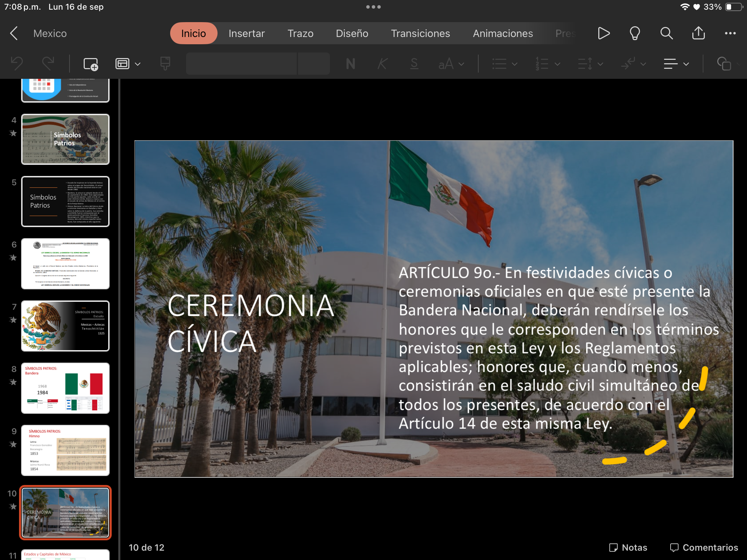The height and width of the screenshot is (560, 747).
Task: Click the animation star on slide 7
Action: coord(13,320)
